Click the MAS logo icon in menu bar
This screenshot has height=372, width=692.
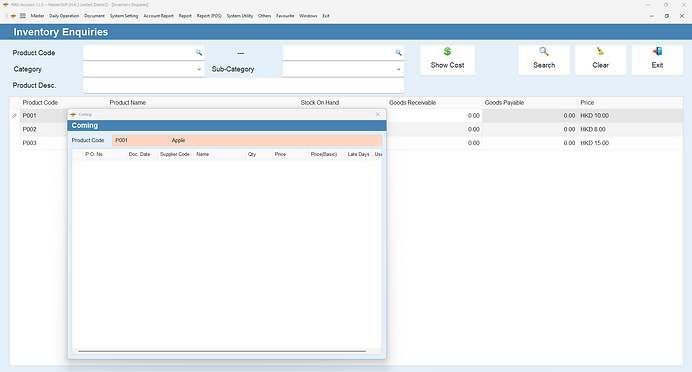click(13, 16)
